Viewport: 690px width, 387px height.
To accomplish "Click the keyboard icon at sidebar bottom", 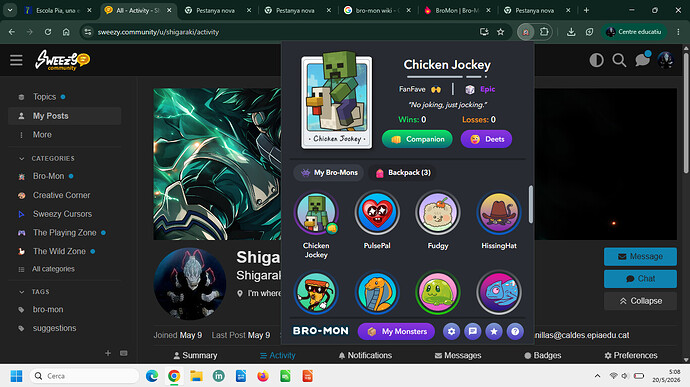I will pyautogui.click(x=124, y=353).
